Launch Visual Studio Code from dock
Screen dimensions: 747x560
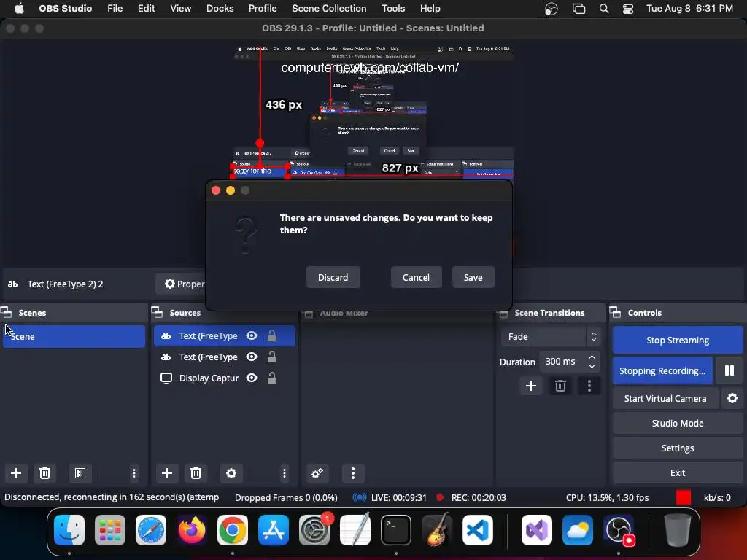coord(478,530)
